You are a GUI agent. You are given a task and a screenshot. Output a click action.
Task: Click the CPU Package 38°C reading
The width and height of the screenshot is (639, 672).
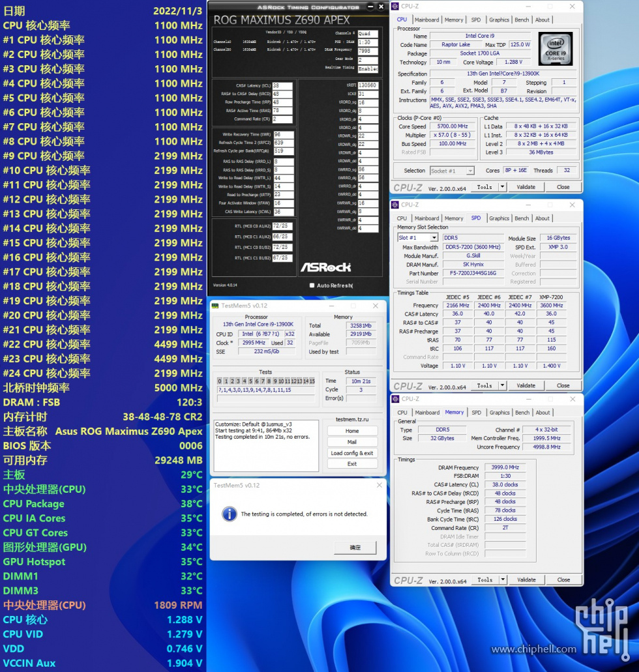pyautogui.click(x=103, y=504)
